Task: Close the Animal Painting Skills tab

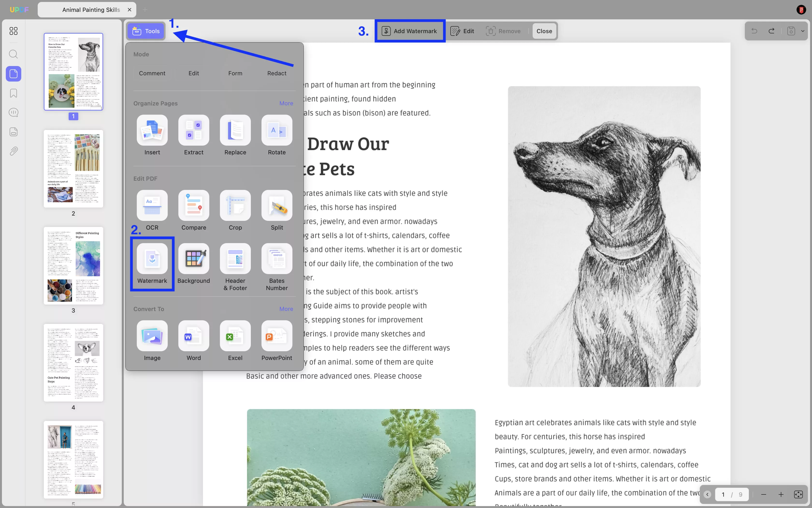Action: click(130, 10)
